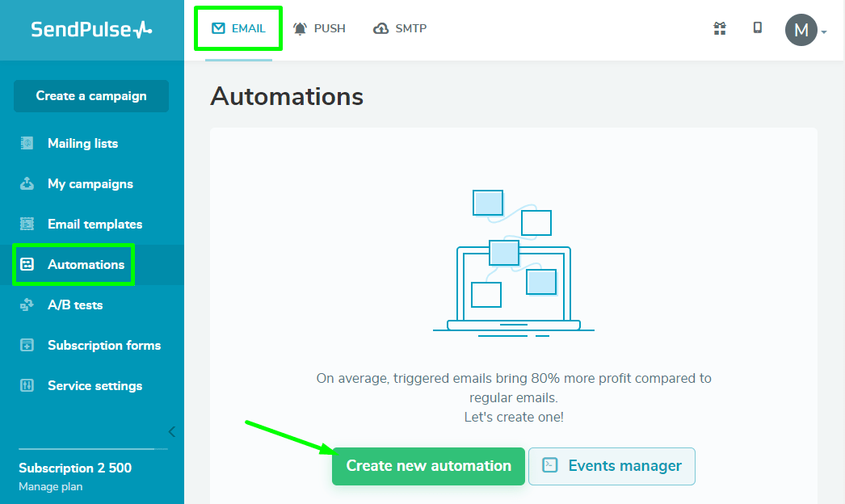Open the user avatar M menu

point(801,30)
